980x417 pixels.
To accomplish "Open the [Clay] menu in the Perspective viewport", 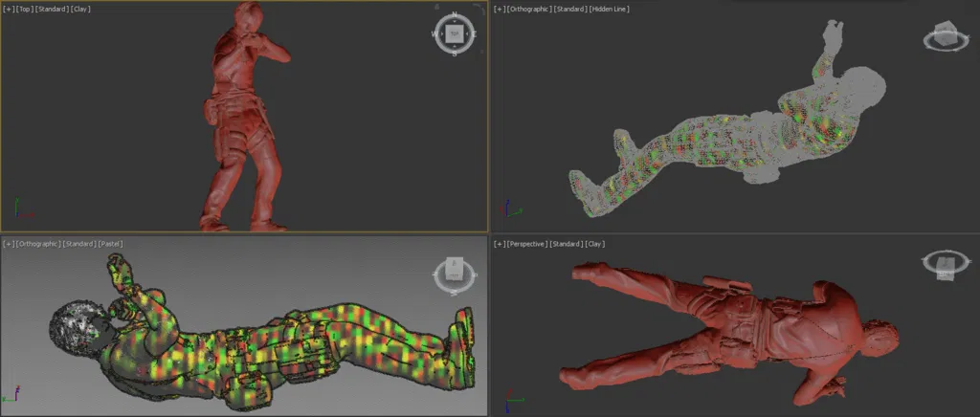I will (595, 244).
